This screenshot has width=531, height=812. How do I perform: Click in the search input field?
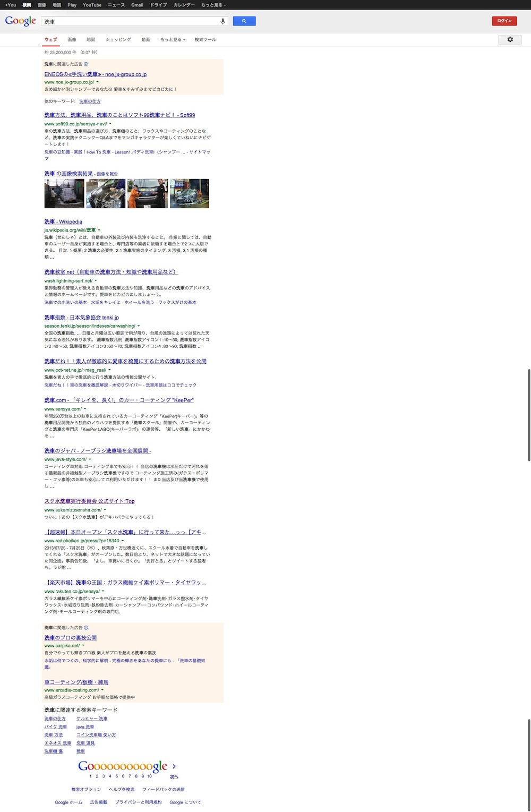[130, 22]
